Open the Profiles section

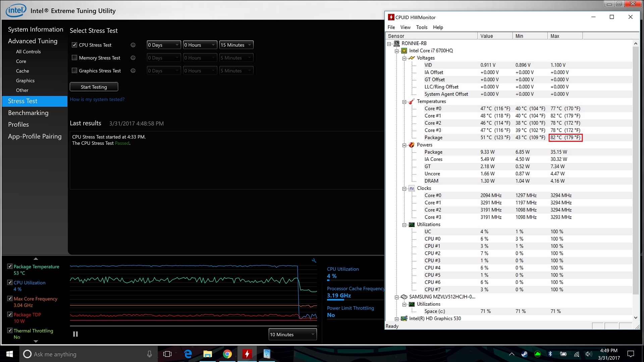(x=18, y=124)
